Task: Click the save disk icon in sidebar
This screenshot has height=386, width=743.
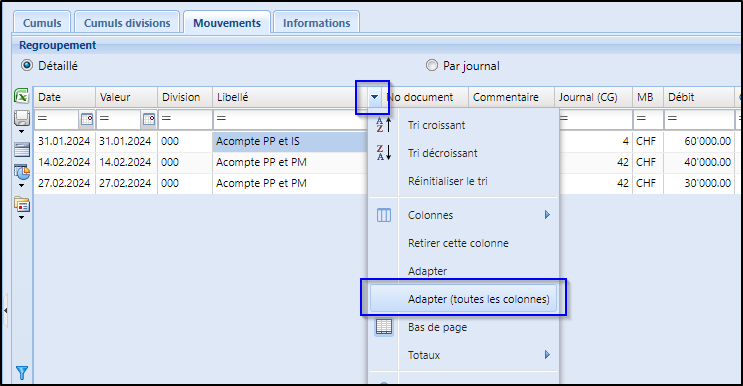Action: click(x=22, y=118)
